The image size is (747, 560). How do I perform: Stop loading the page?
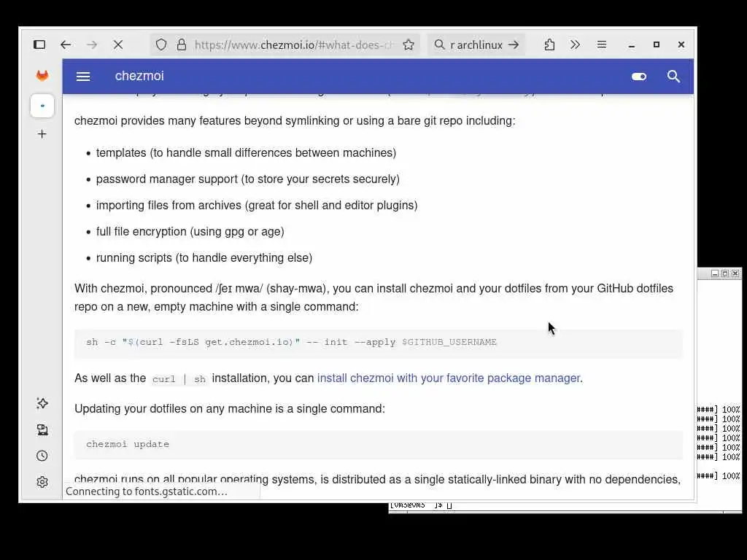118,44
